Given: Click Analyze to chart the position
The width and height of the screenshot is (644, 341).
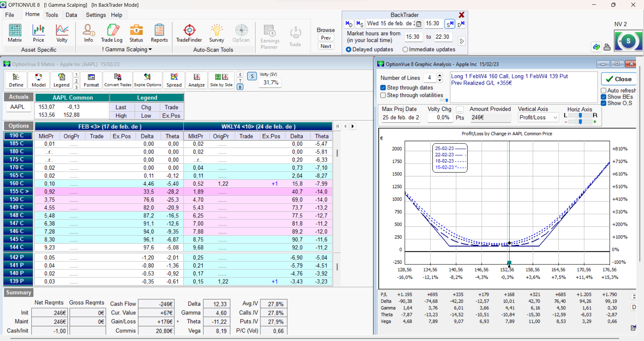Looking at the screenshot, I should click(197, 81).
